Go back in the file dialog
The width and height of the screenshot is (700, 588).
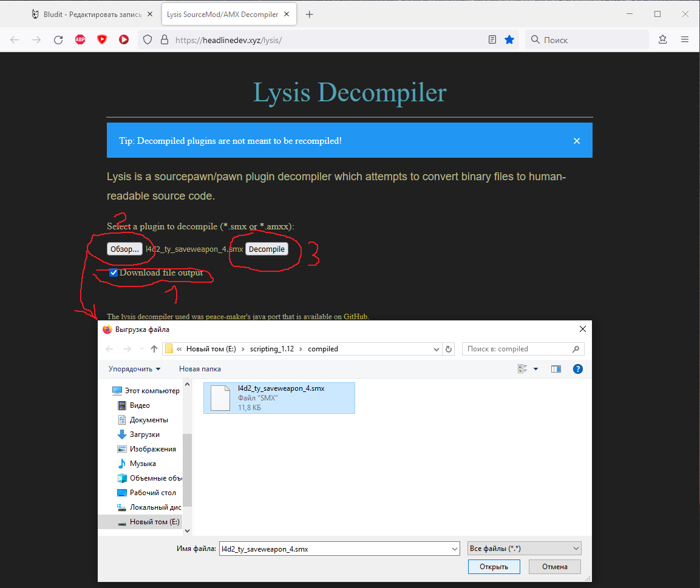coord(109,349)
